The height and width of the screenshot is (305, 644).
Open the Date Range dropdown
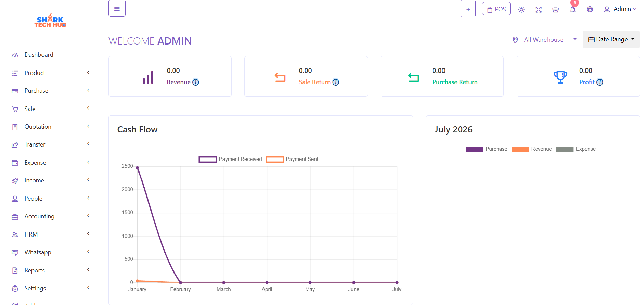611,40
